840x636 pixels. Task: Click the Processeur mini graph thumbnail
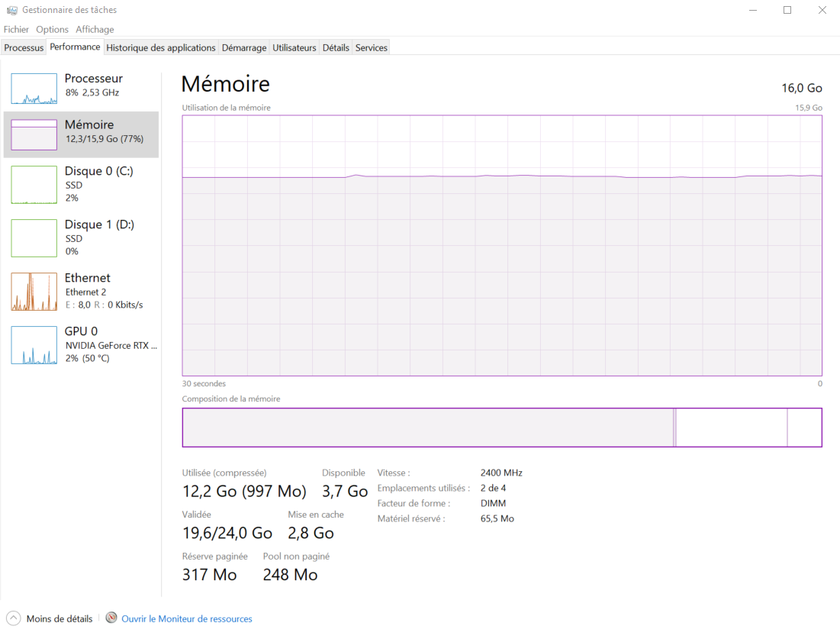[34, 89]
